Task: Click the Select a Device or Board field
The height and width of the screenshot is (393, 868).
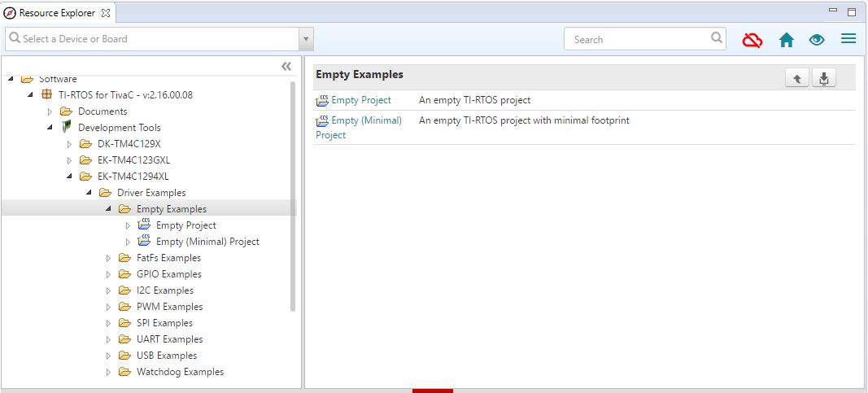Action: (x=152, y=39)
